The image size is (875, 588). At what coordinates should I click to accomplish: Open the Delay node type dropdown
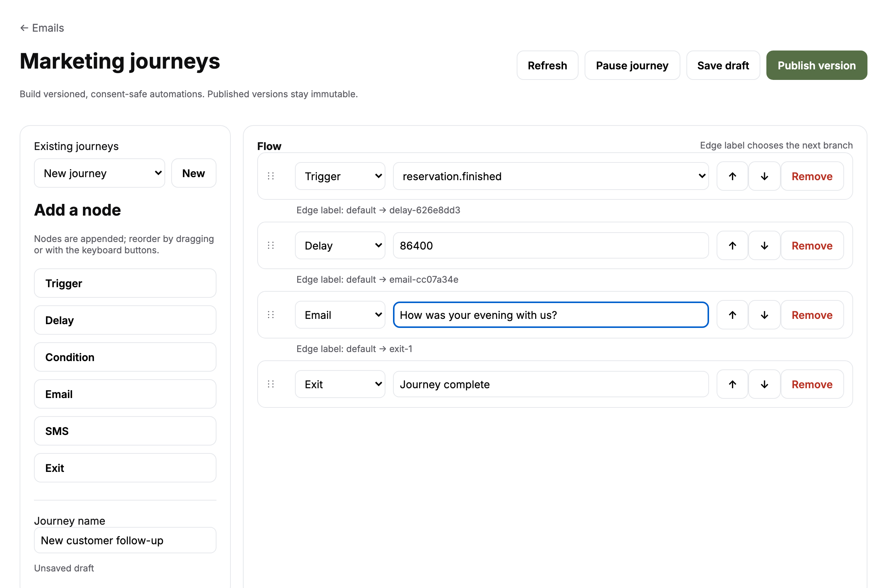tap(340, 245)
